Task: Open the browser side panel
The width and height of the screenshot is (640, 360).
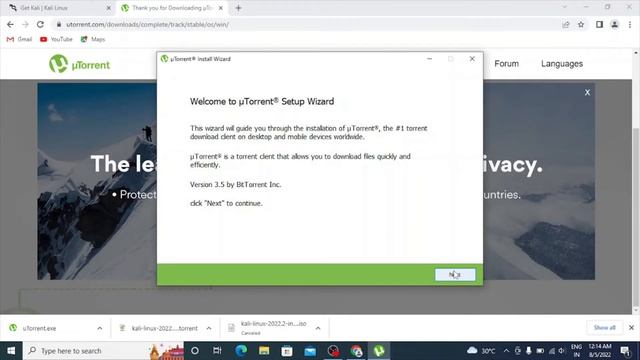Action: click(x=599, y=24)
